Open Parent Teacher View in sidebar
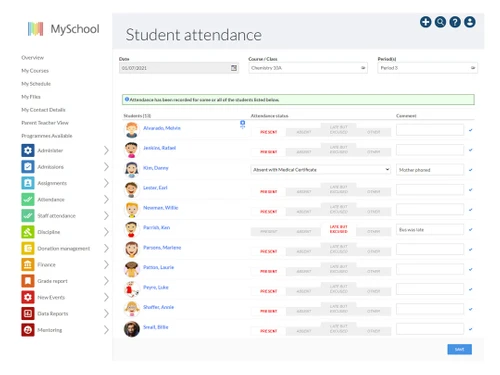 pos(45,123)
